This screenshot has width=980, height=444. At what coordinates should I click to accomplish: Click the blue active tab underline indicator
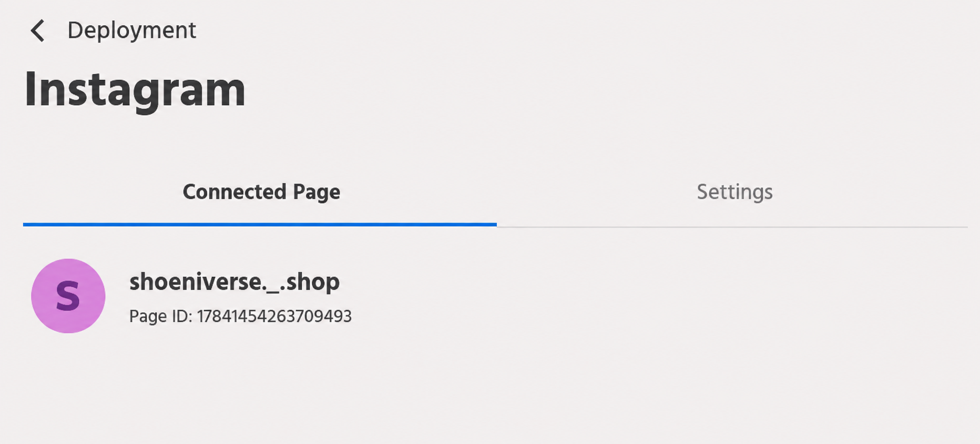260,225
